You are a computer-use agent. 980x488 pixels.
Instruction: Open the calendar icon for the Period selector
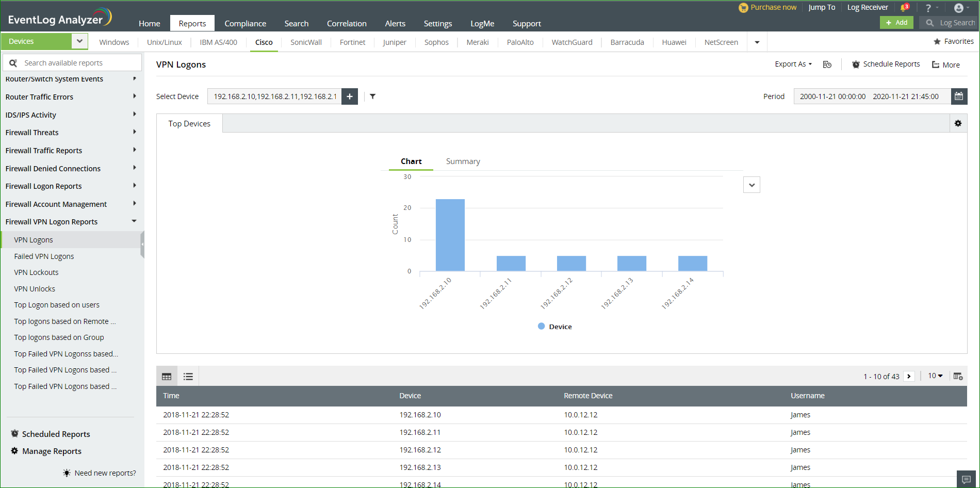coord(959,96)
